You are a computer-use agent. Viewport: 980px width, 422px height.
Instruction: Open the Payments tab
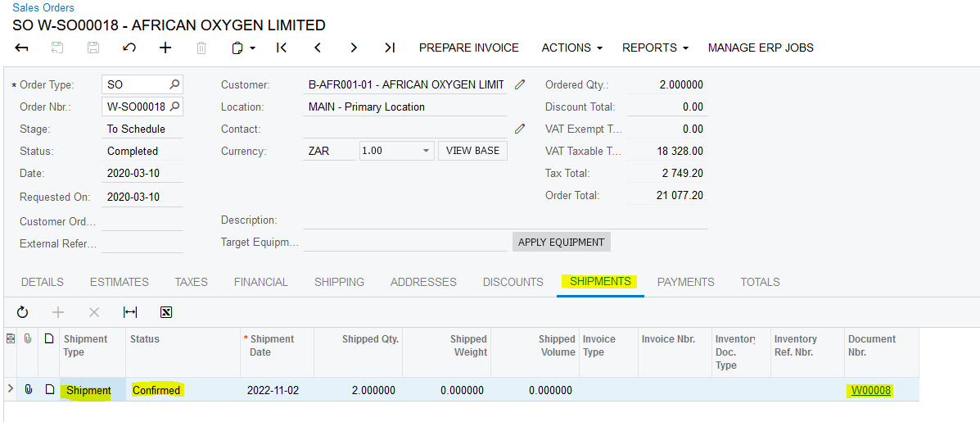tap(685, 282)
